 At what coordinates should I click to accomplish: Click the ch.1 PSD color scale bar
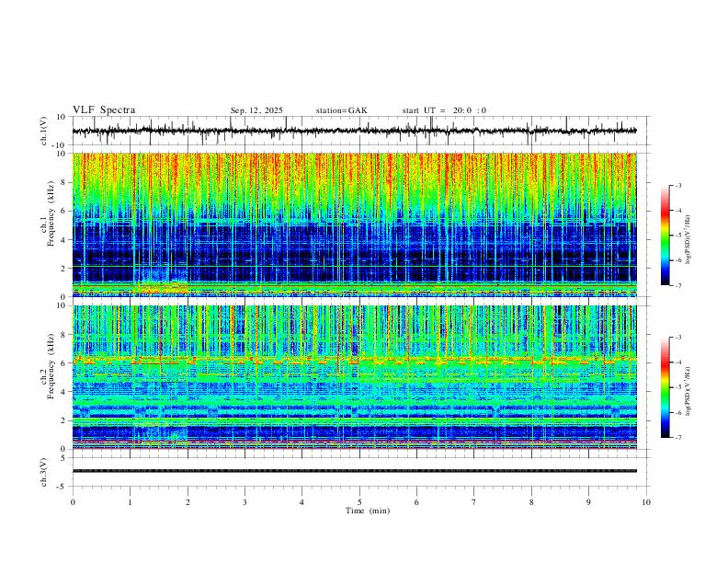665,236
